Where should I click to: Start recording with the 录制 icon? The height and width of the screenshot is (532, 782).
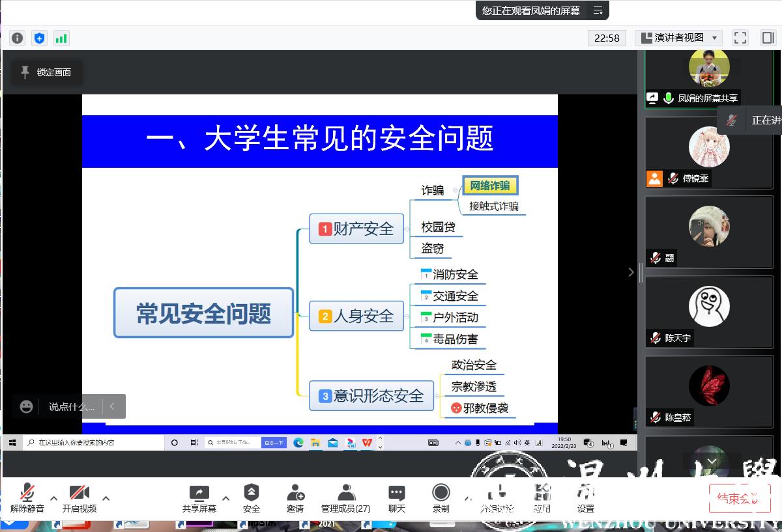(x=441, y=498)
